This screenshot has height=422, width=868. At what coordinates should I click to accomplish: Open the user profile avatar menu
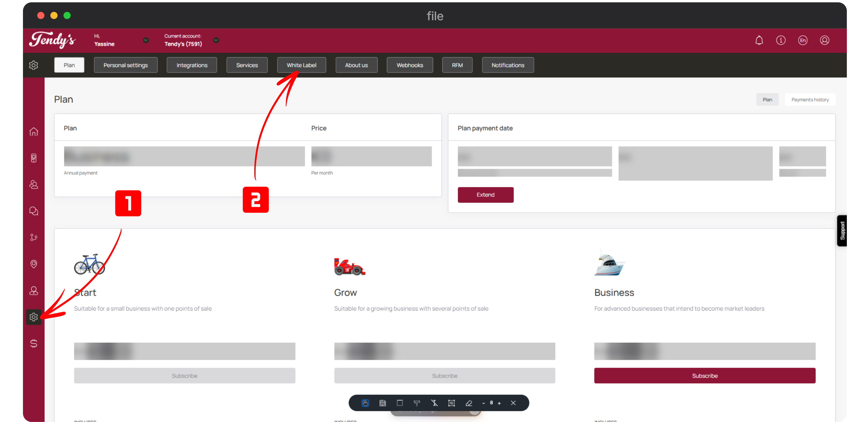(824, 41)
